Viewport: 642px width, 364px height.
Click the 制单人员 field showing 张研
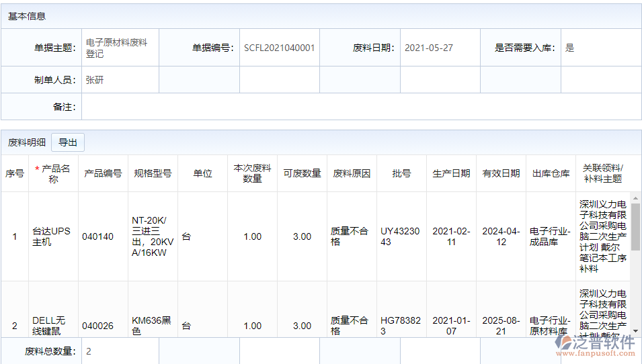coord(120,80)
